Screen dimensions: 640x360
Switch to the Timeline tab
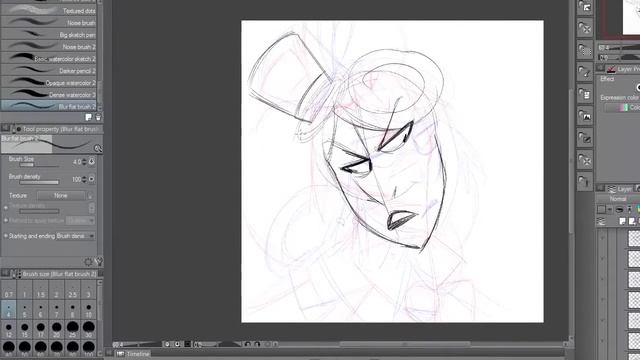133,354
